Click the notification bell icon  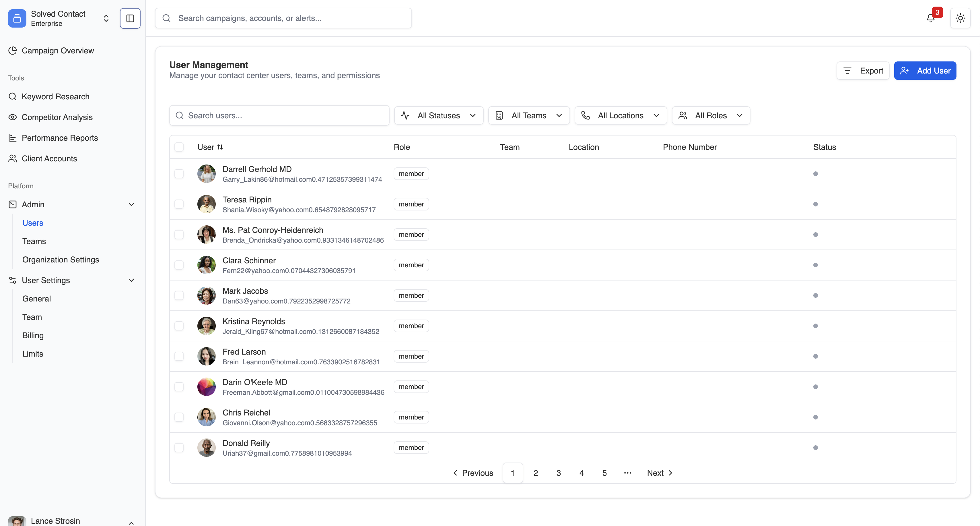(930, 18)
